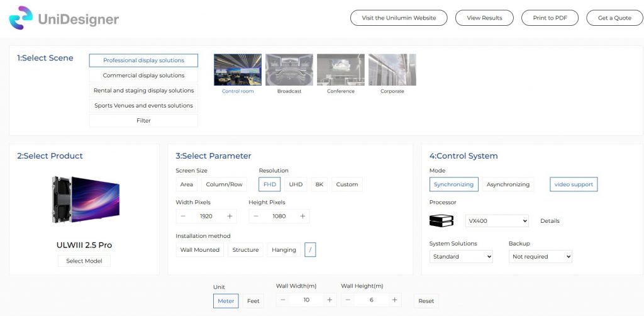Screen dimensions: 644x316
Task: Click the Width Pixels value field
Action: (x=206, y=216)
